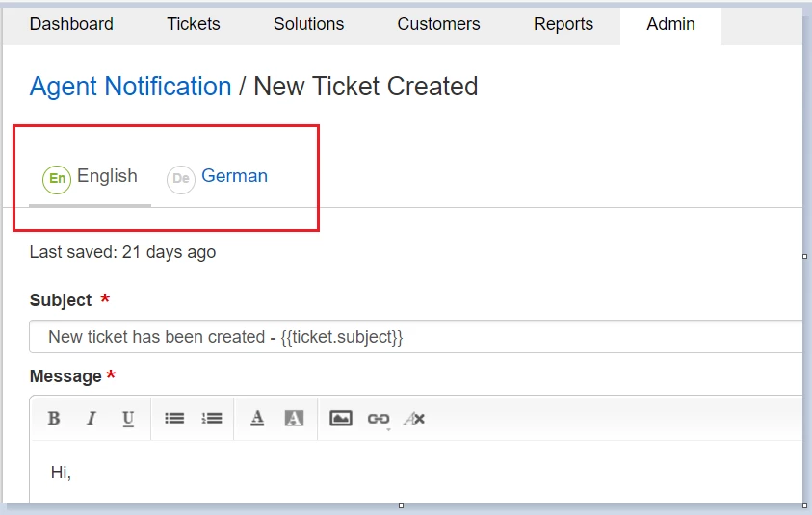
Task: Click the 'Message' field label
Action: [x=65, y=376]
